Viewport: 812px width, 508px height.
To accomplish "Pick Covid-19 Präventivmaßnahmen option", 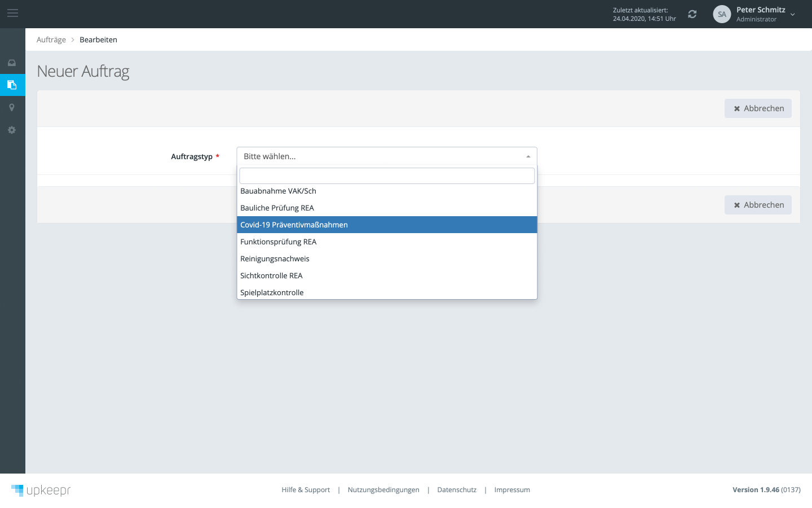I will coord(294,225).
